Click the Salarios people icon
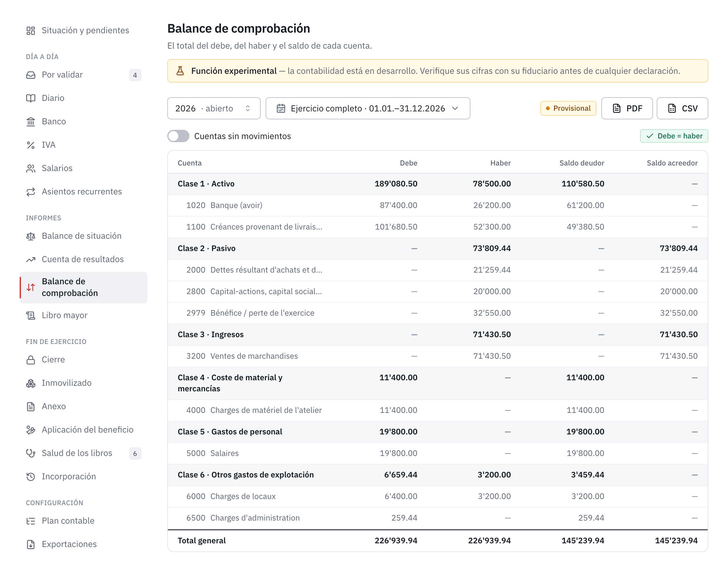Image resolution: width=728 pixels, height=587 pixels. (x=31, y=168)
